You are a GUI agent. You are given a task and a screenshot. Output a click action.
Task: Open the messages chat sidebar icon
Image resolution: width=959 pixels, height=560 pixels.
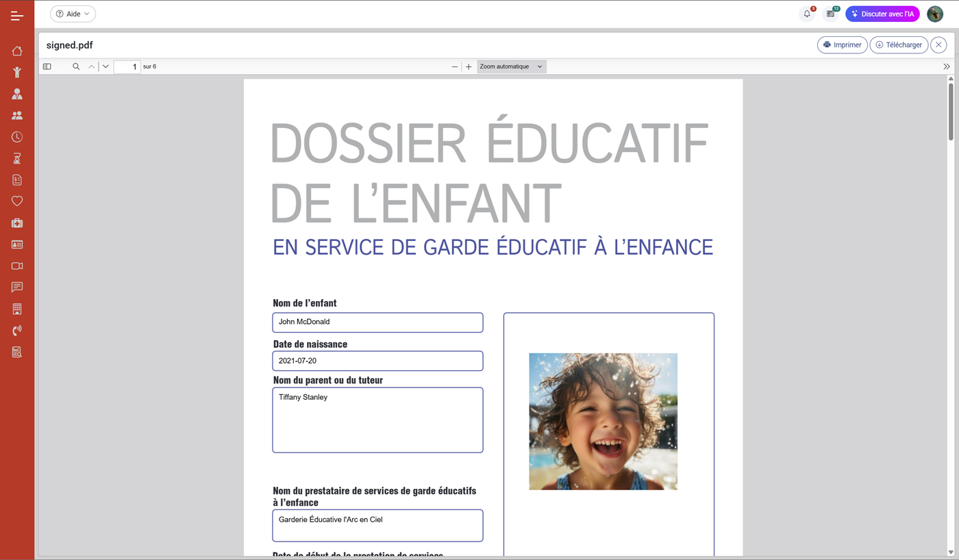(x=16, y=287)
